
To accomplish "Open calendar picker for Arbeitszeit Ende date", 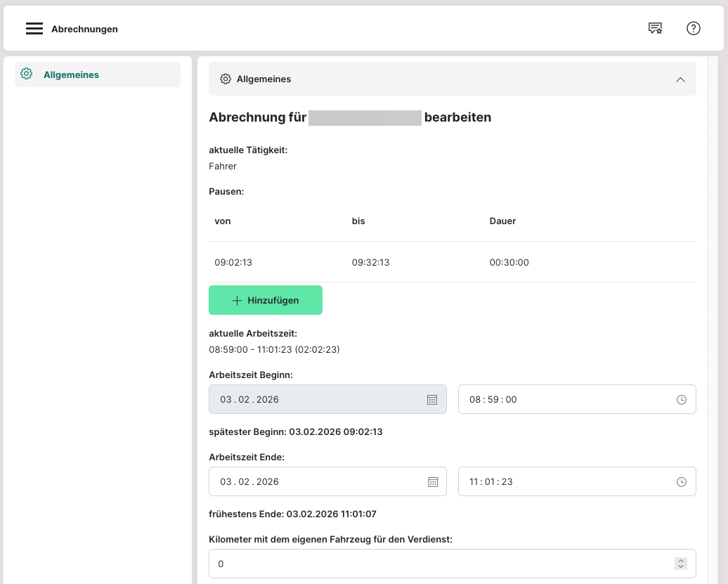I will point(433,482).
